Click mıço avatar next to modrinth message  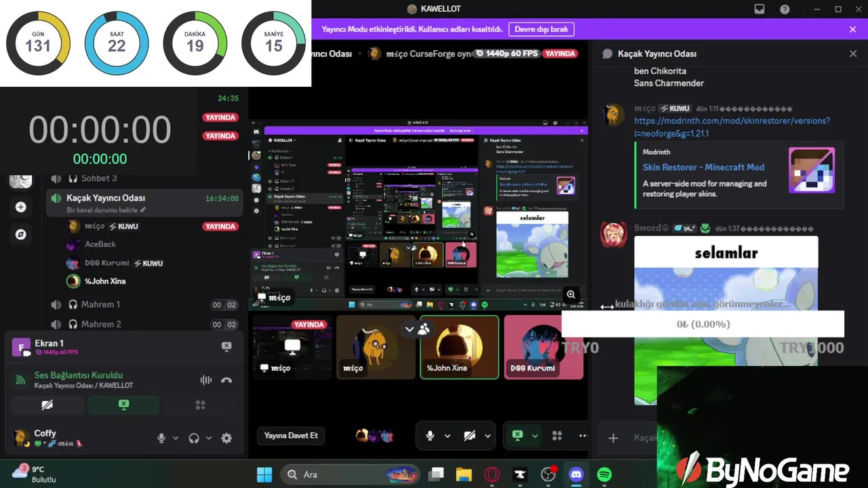tap(614, 115)
